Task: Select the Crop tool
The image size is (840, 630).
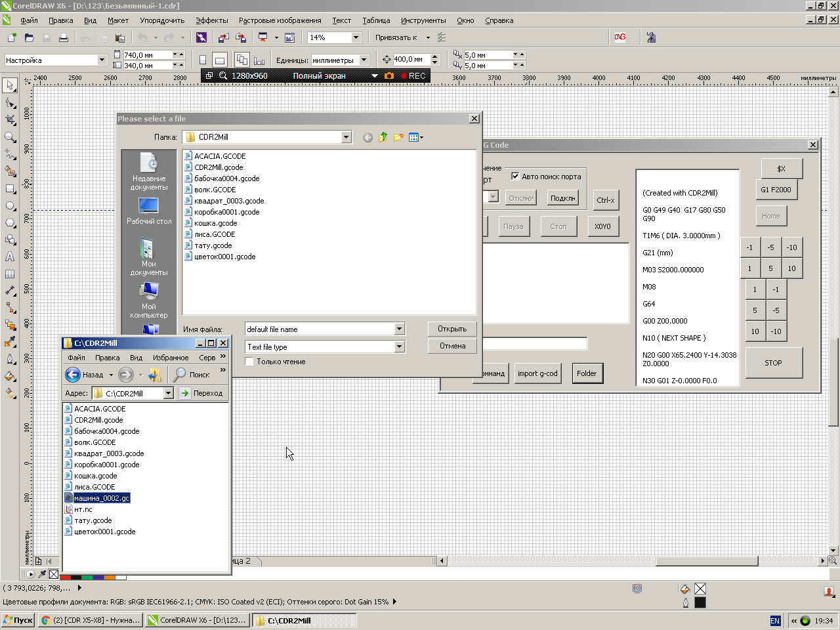Action: [x=10, y=120]
